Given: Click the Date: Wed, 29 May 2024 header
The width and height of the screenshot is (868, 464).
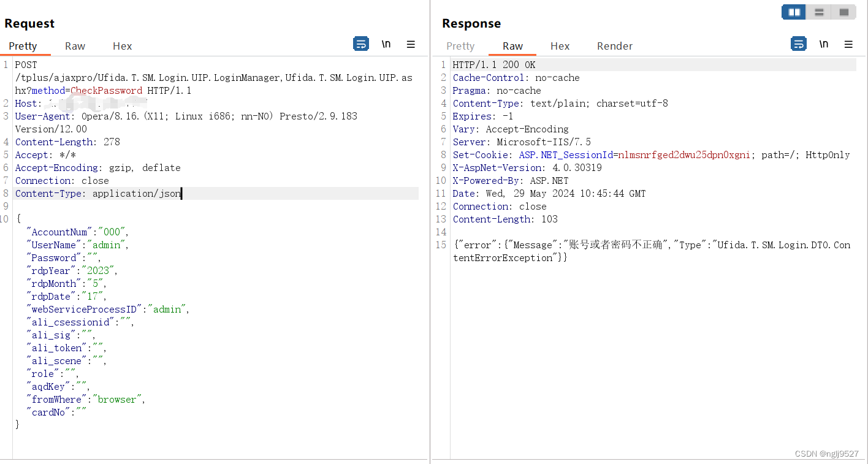Looking at the screenshot, I should pos(549,194).
